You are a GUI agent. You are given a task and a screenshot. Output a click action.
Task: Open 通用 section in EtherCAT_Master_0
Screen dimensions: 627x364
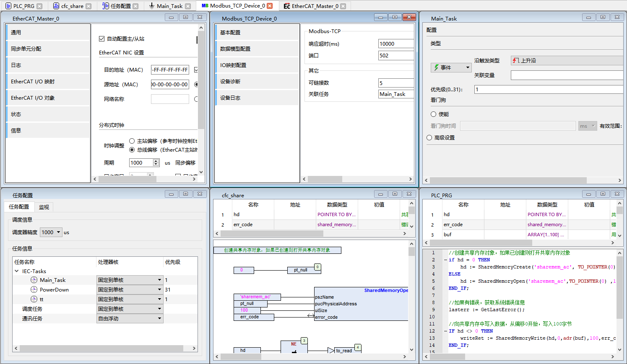pos(48,32)
